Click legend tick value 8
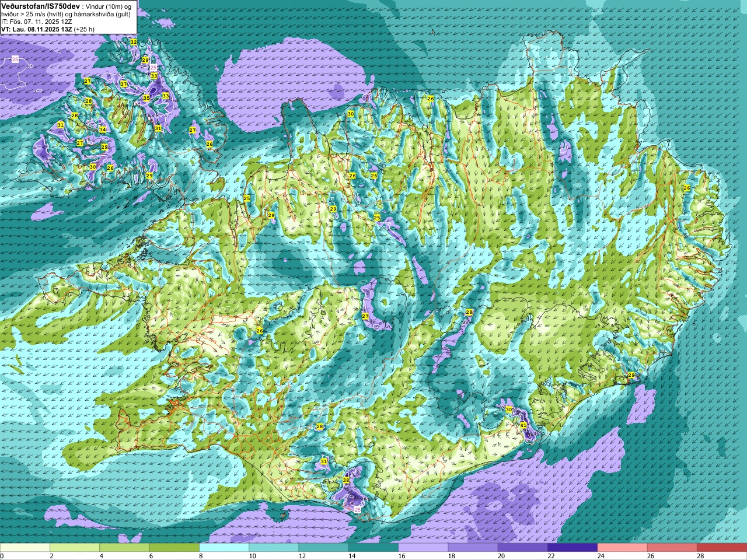Image resolution: width=747 pixels, height=560 pixels. pos(201,556)
